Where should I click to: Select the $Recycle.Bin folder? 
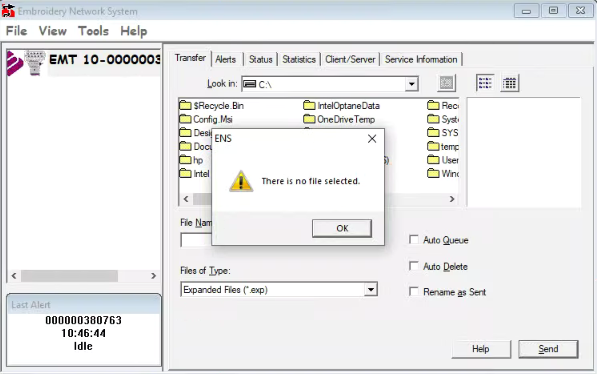point(212,105)
